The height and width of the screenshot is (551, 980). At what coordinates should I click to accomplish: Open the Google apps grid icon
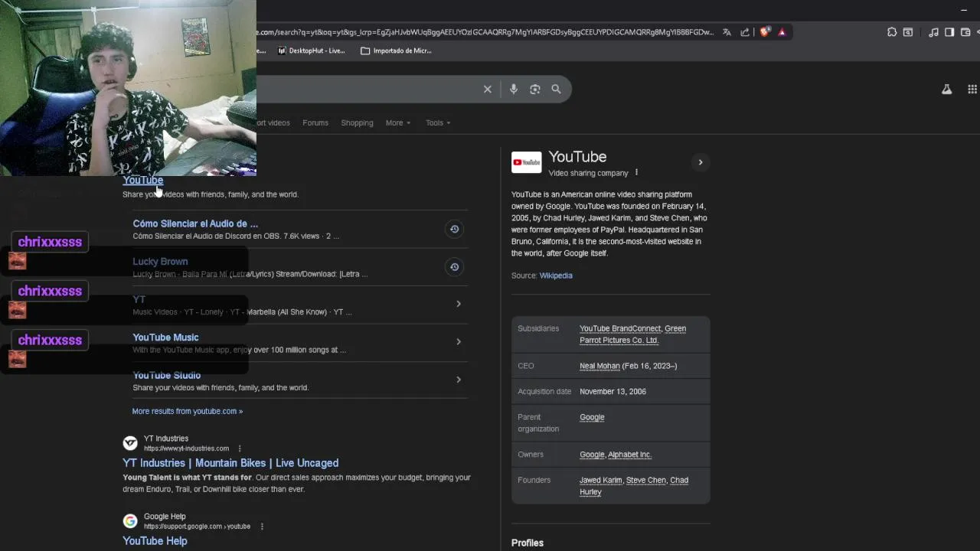pyautogui.click(x=972, y=90)
